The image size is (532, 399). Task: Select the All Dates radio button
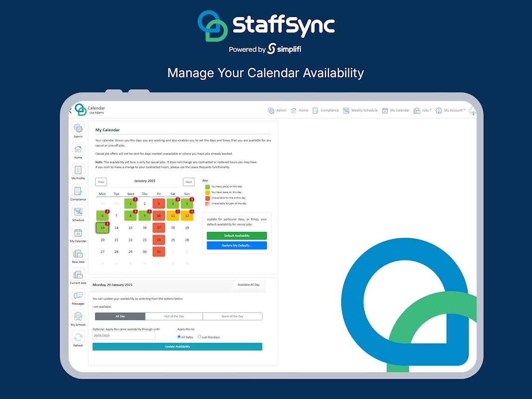point(179,337)
